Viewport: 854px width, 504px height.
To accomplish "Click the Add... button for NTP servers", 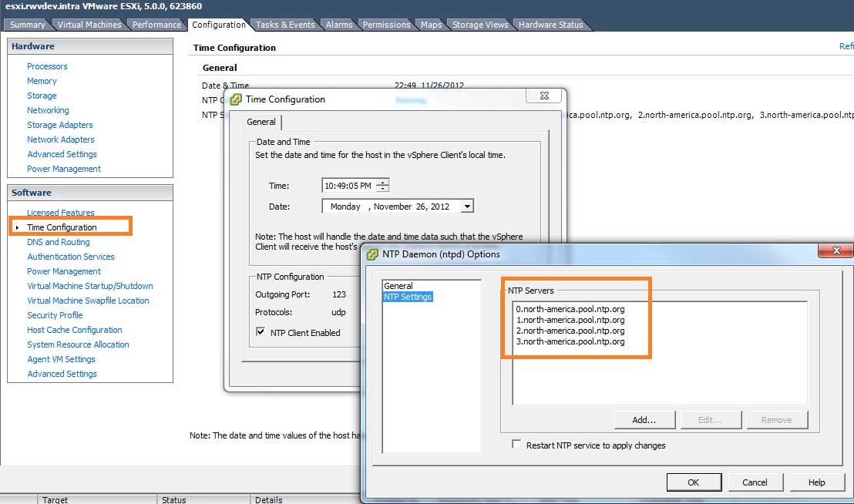I will (x=644, y=420).
